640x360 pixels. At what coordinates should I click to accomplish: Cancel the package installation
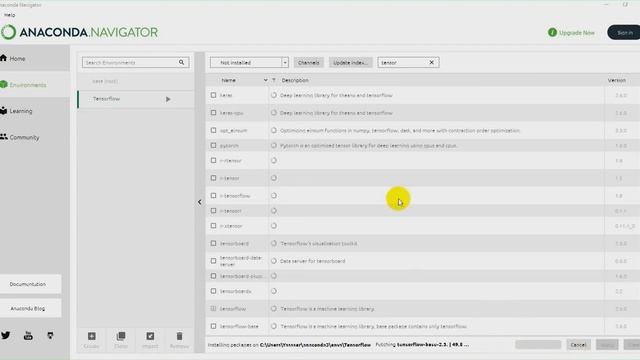[578, 345]
